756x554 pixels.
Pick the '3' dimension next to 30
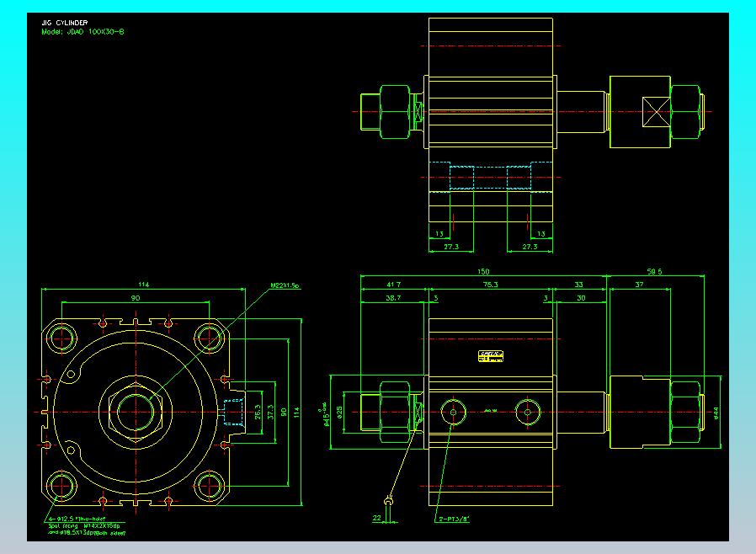pyautogui.click(x=546, y=298)
